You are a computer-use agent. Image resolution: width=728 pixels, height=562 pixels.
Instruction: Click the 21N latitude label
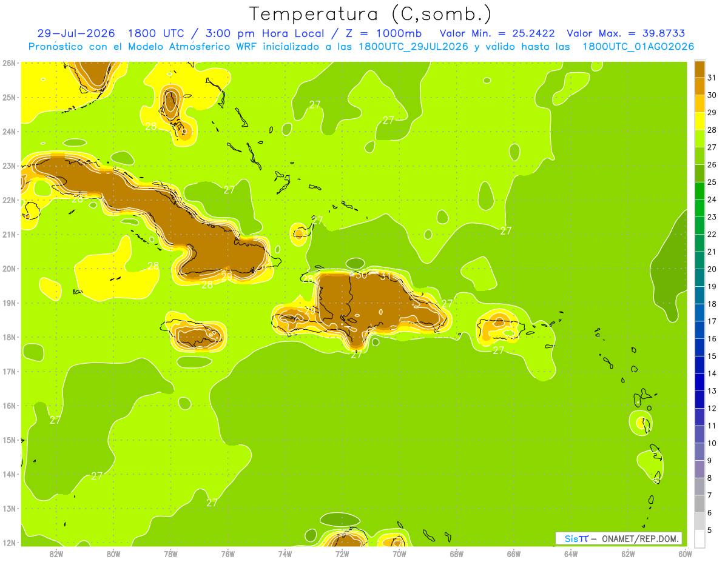pos(9,234)
